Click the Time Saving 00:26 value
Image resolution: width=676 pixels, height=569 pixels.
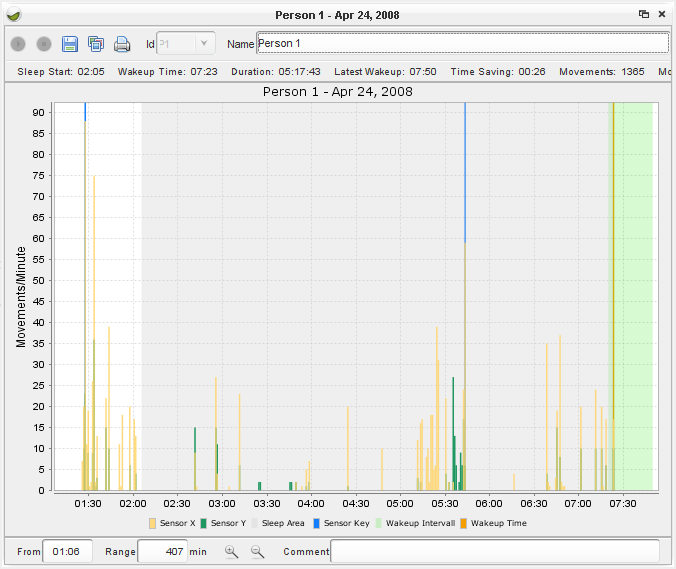click(532, 72)
